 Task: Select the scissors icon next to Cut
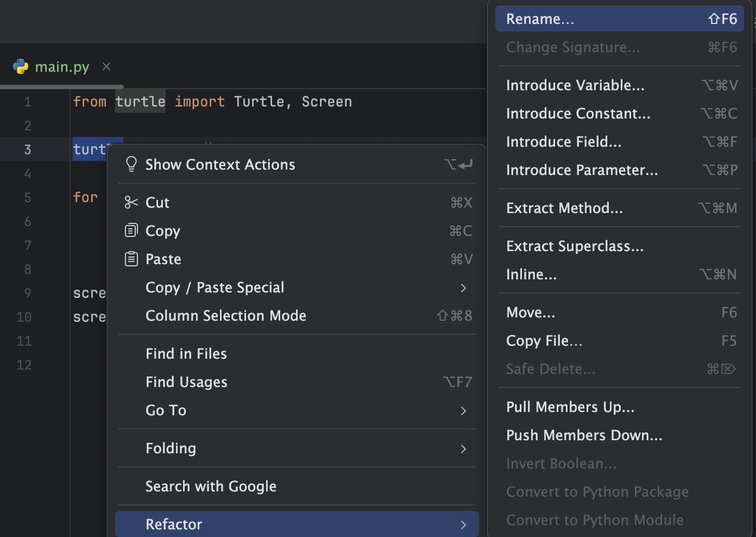point(130,202)
